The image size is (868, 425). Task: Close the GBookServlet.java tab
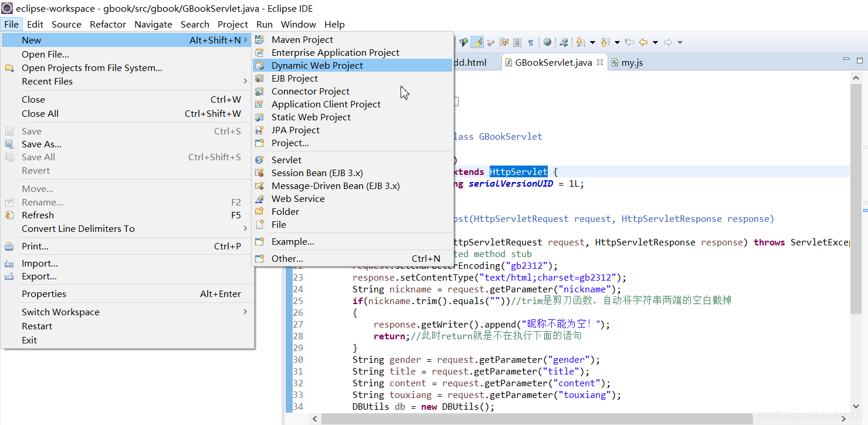point(599,62)
